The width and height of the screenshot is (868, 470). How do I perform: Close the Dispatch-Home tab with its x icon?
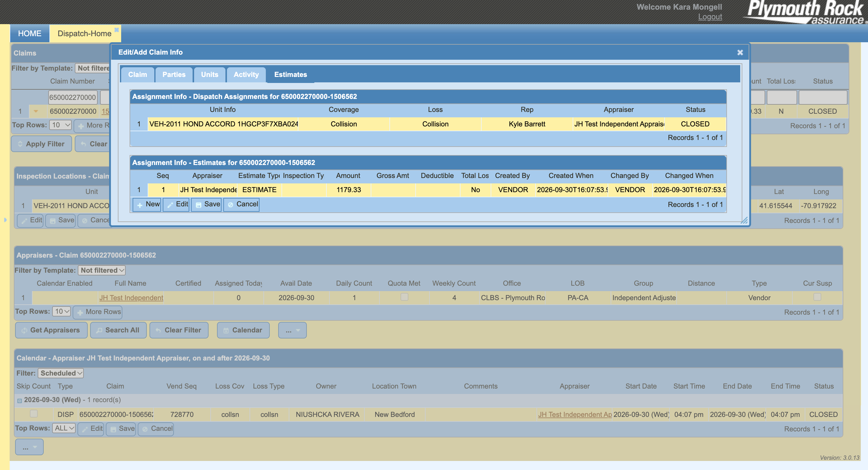[117, 30]
